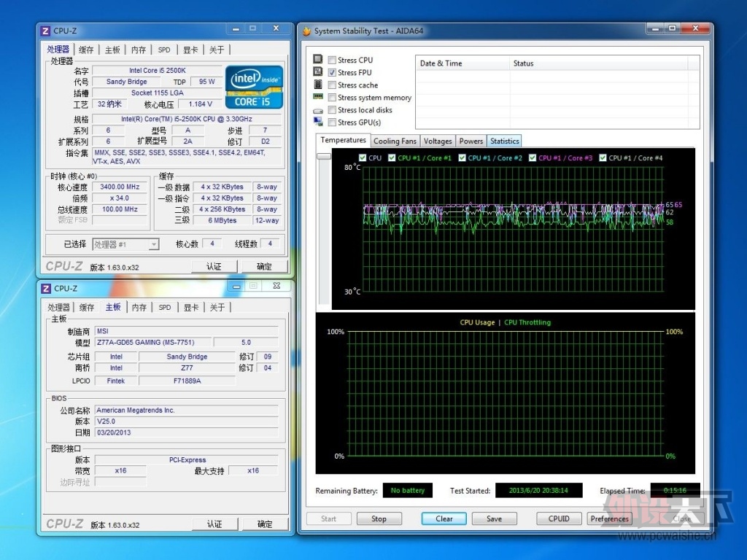Toggle CPU #1 / Core #2 graph checkbox
Viewport: 747px width, 560px height.
(x=462, y=157)
